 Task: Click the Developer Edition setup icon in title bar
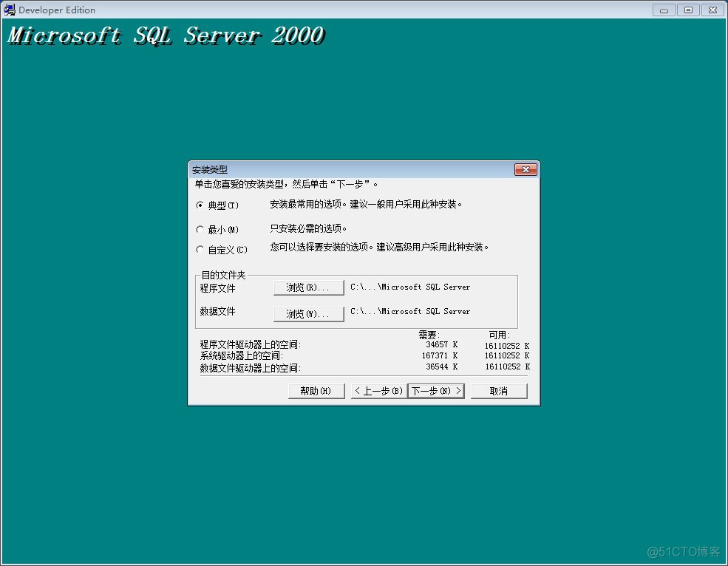click(x=9, y=10)
